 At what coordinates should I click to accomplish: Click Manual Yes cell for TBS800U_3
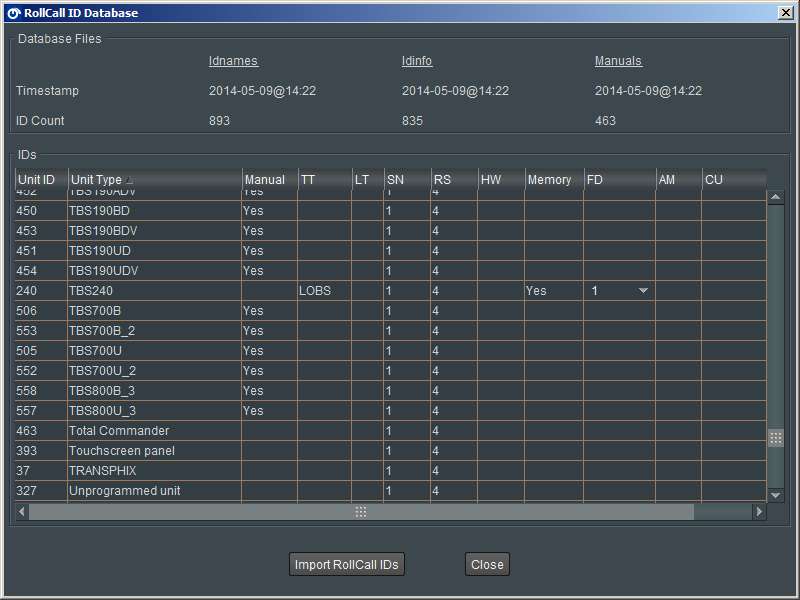[269, 411]
